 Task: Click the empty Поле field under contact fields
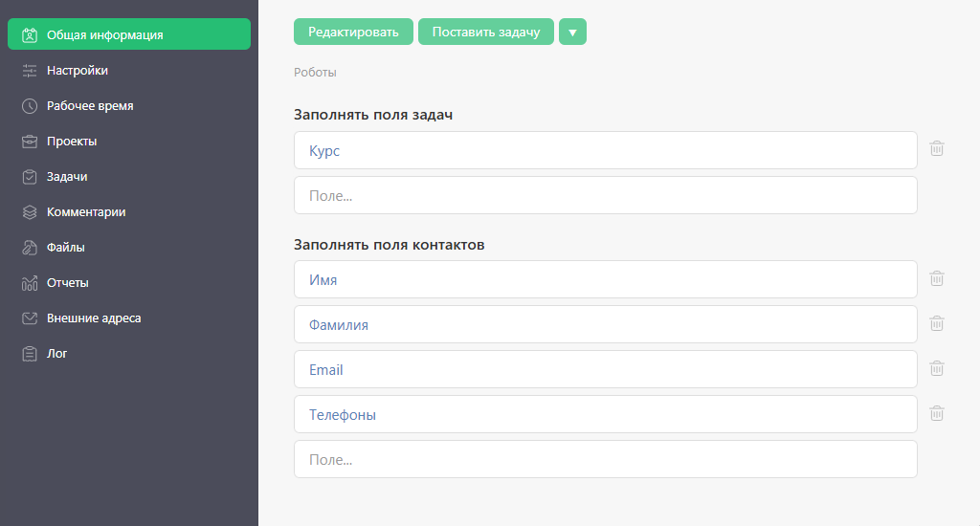pyautogui.click(x=605, y=459)
